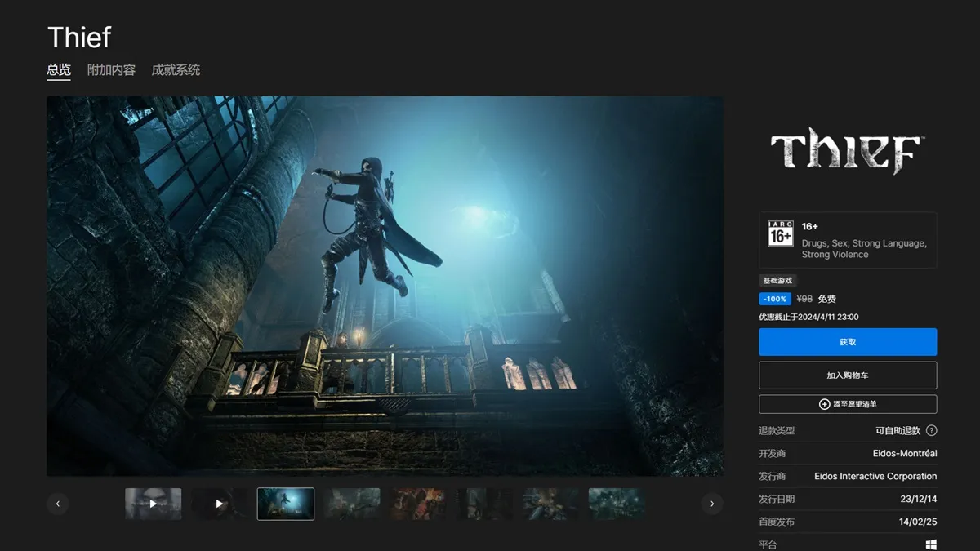The image size is (980, 551).
Task: Click the Thief page title
Action: [x=79, y=37]
